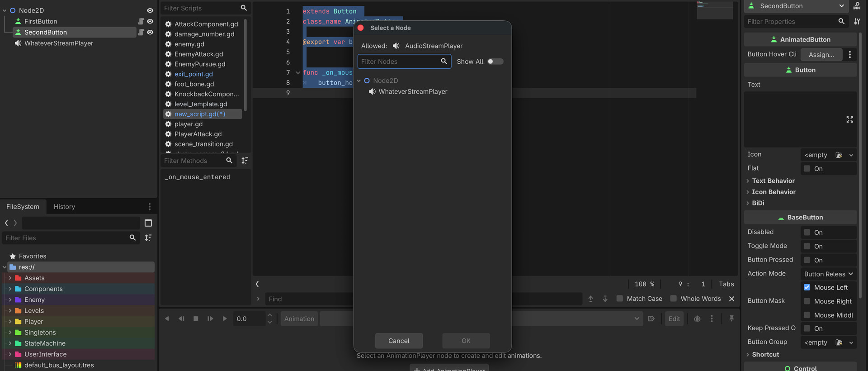The image size is (868, 371).
Task: Expand the Text field editor icon
Action: point(849,119)
